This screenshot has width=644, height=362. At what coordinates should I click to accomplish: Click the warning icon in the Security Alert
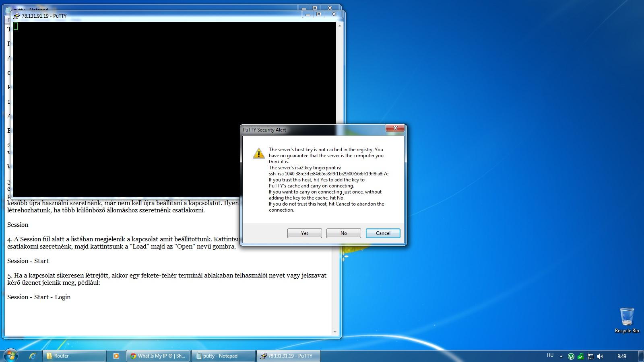[258, 153]
